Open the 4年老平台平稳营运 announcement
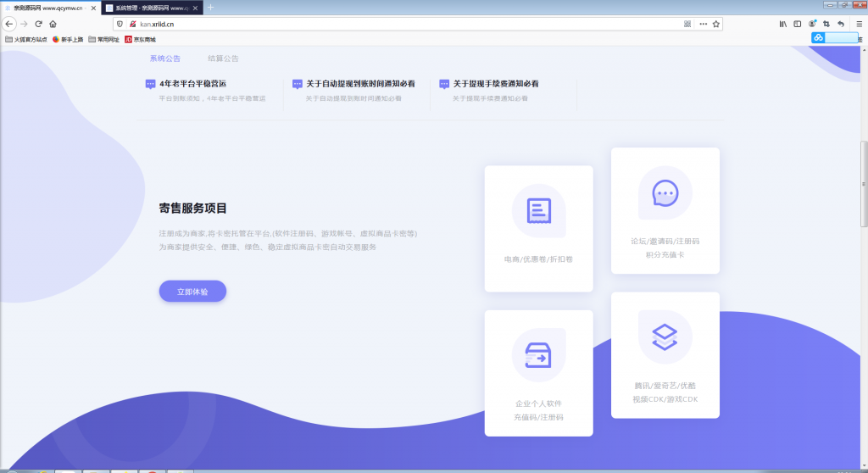 [192, 84]
